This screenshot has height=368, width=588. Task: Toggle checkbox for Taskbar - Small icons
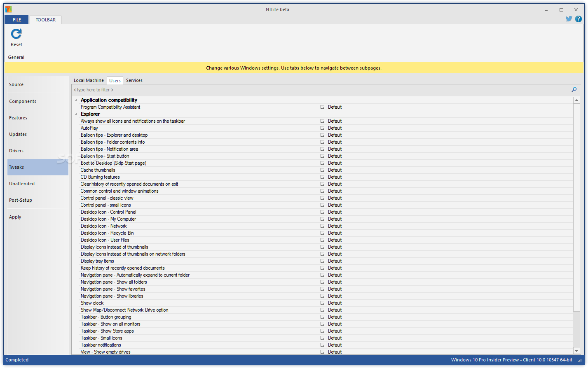point(322,338)
